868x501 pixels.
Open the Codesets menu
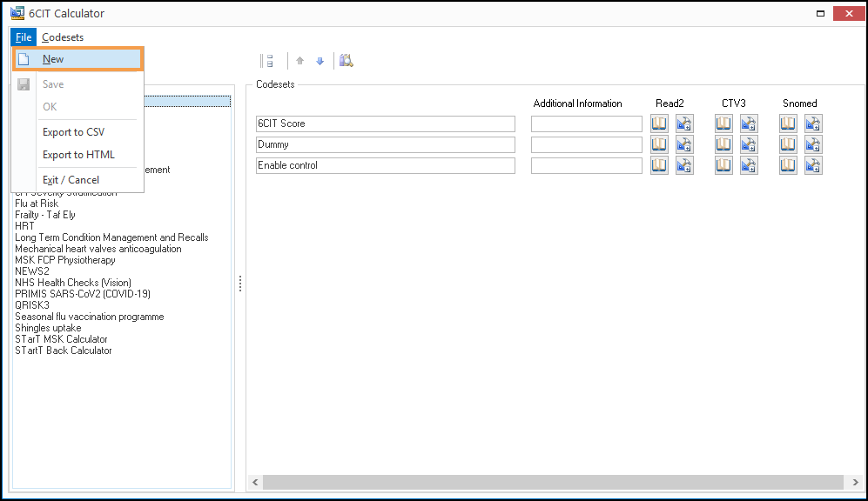pyautogui.click(x=63, y=37)
